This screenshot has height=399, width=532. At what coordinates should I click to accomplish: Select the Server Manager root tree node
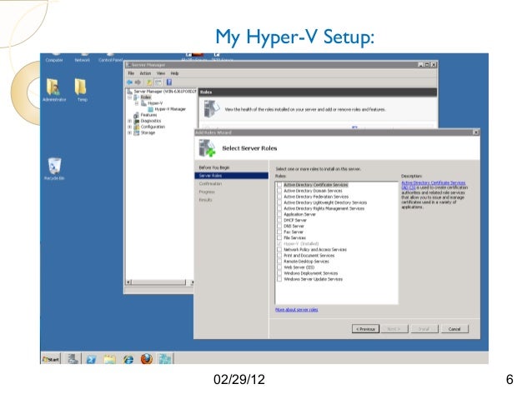pos(165,91)
